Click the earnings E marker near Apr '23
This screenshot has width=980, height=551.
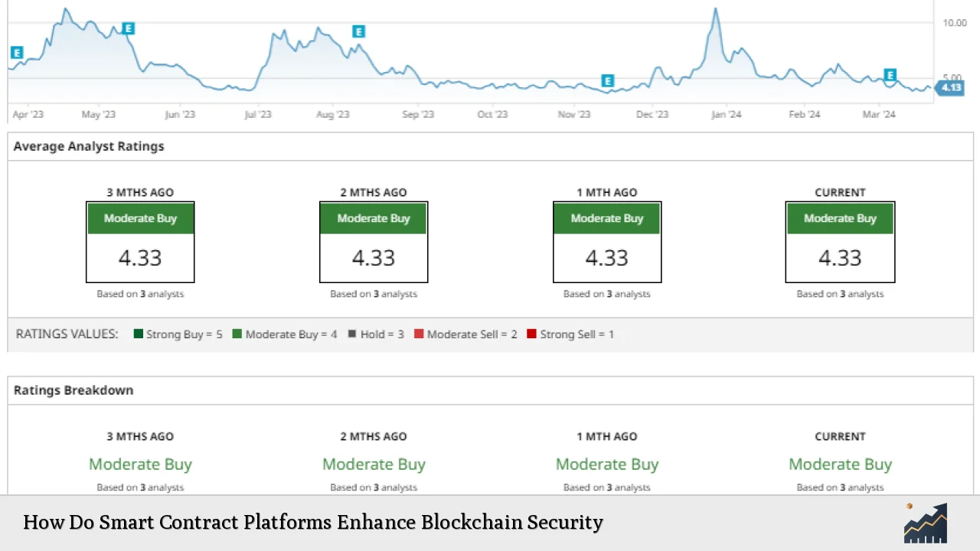click(17, 53)
